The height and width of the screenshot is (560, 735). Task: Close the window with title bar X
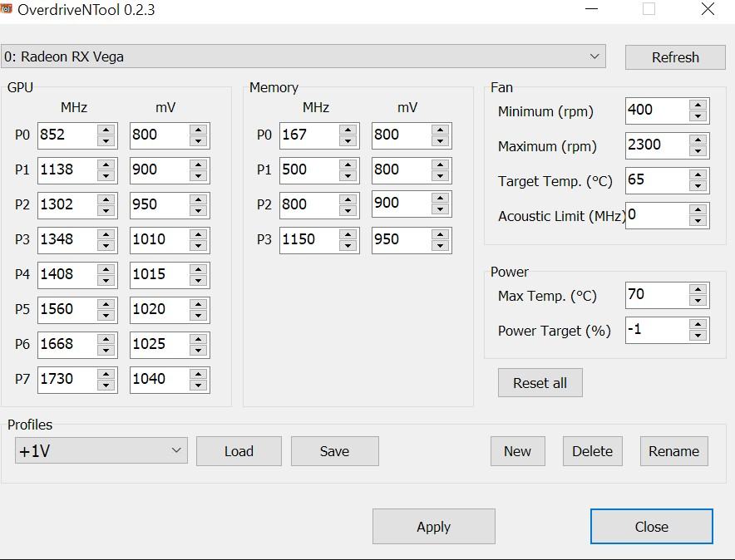708,9
